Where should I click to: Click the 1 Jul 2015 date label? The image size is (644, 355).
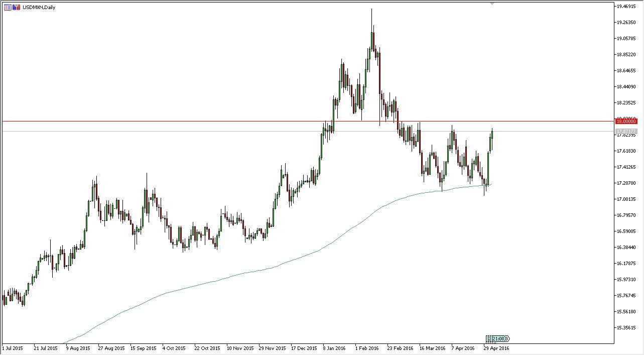tap(13, 347)
